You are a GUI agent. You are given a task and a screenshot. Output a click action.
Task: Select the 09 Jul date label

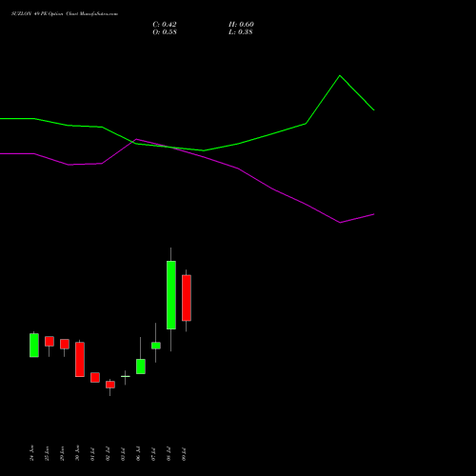pyautogui.click(x=184, y=454)
